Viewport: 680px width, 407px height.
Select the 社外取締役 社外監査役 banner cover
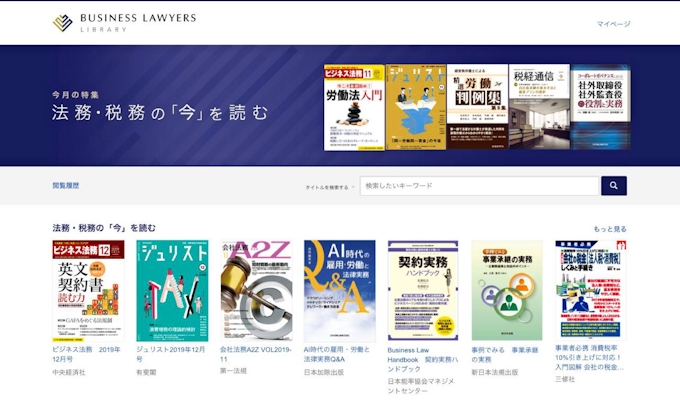click(600, 108)
